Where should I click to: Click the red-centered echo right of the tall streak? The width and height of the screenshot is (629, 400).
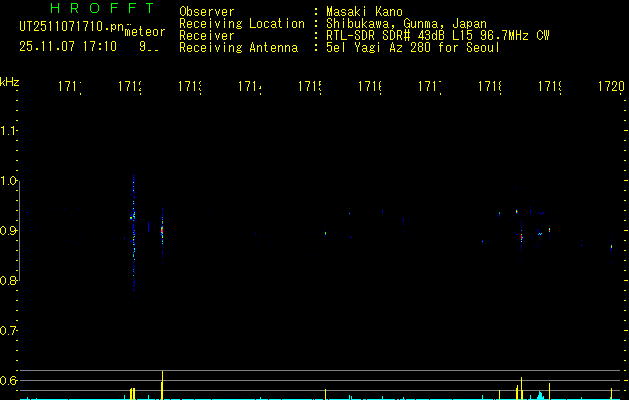point(162,230)
